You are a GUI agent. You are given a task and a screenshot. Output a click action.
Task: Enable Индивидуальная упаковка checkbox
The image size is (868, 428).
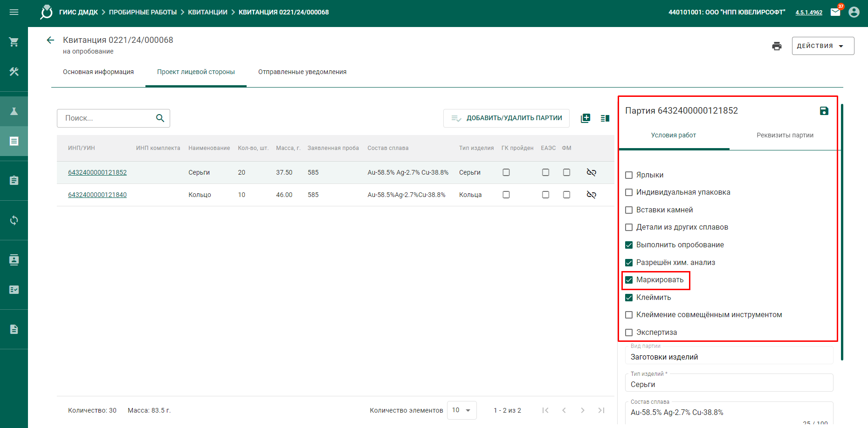(629, 192)
